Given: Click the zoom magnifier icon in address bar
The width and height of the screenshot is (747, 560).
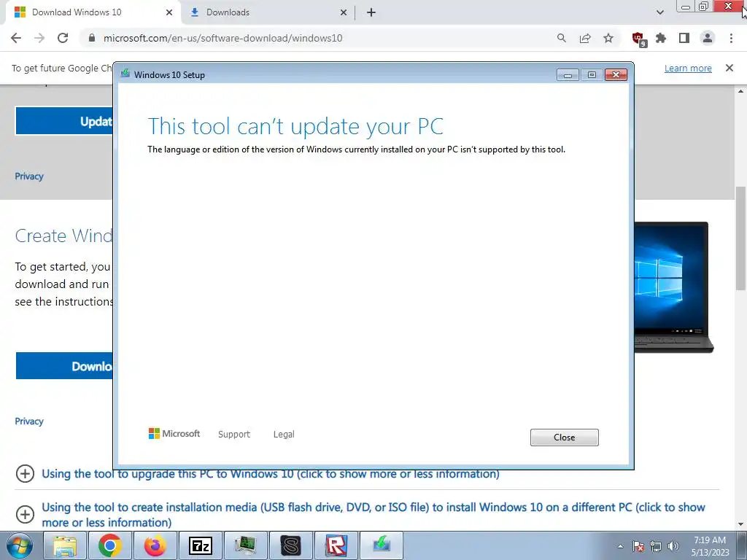Looking at the screenshot, I should coord(562,38).
